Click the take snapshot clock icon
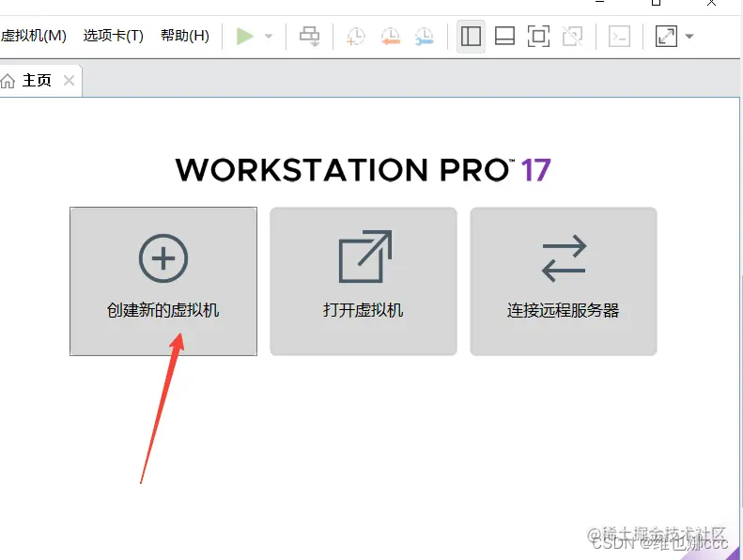This screenshot has width=743, height=560. click(x=355, y=36)
